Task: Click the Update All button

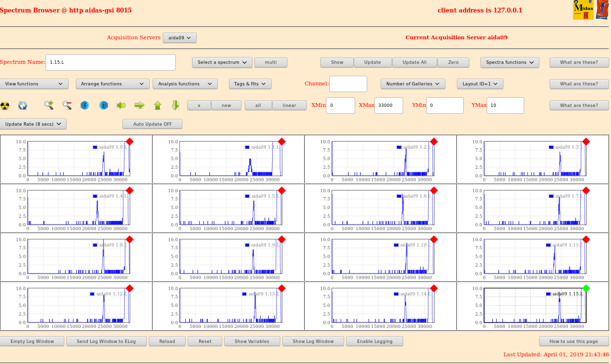Action: point(415,62)
